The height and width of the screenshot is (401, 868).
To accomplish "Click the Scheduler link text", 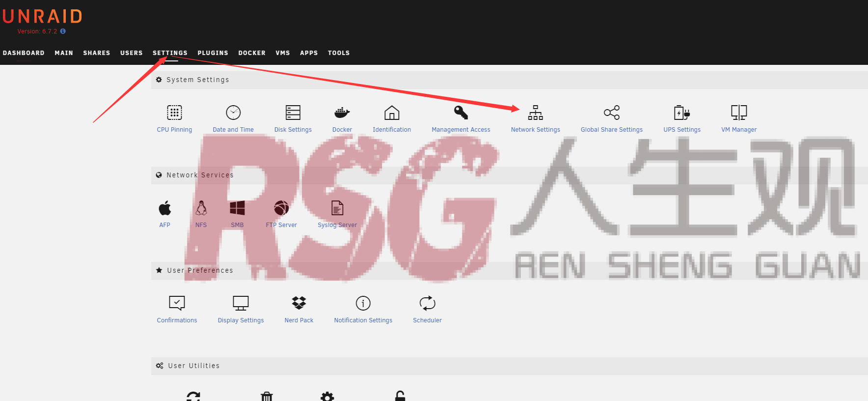I will 428,320.
